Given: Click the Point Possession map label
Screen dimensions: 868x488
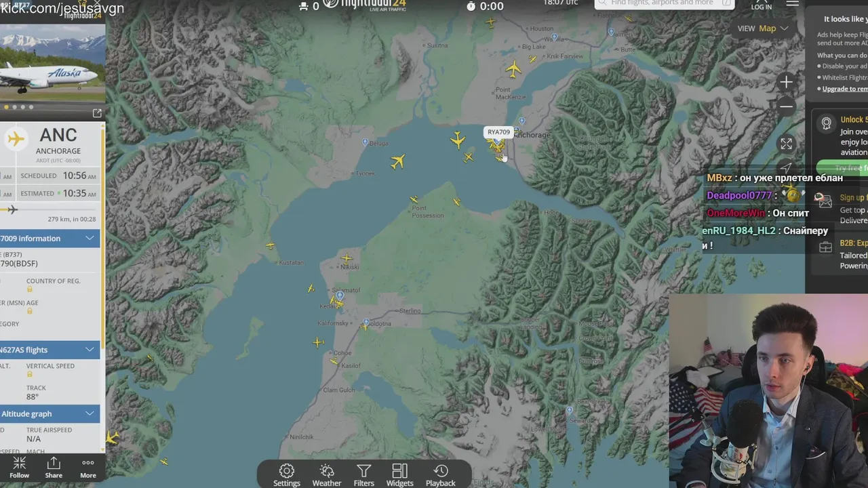Looking at the screenshot, I should [x=428, y=211].
